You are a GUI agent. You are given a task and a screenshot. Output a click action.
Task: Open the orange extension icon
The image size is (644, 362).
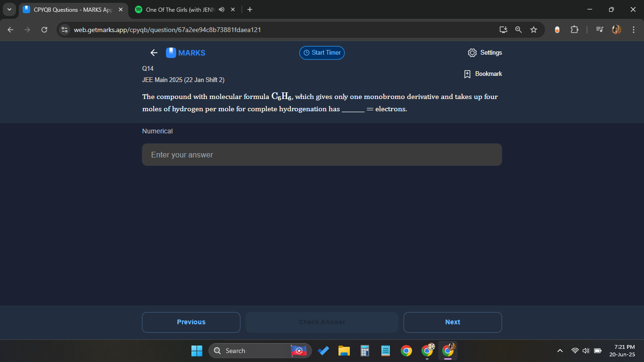point(557,30)
